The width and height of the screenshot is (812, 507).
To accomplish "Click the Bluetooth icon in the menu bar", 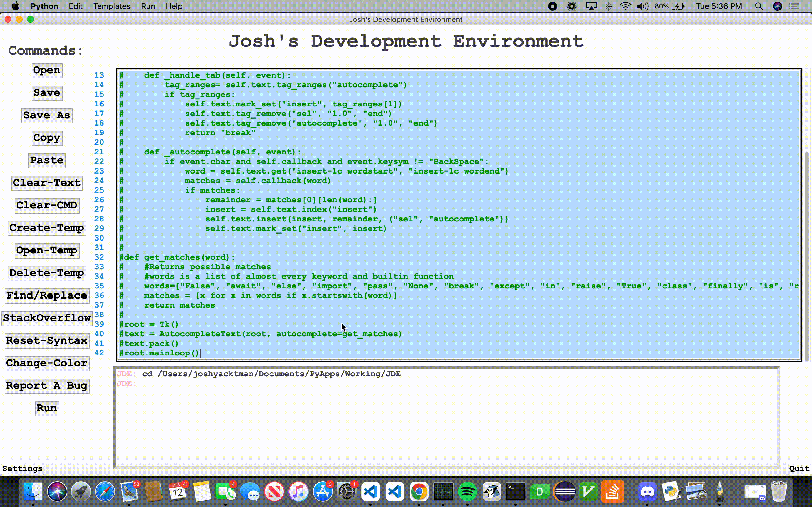I will coord(609,6).
